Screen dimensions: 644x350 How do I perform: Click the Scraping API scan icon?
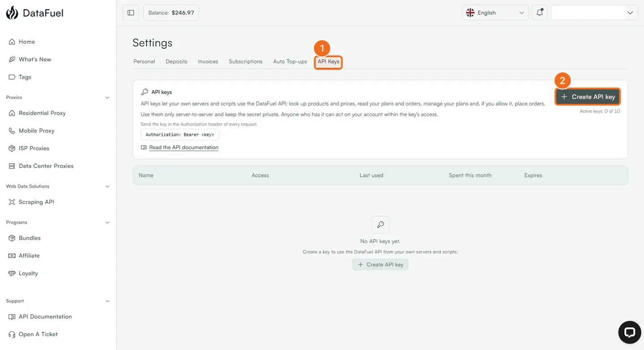pos(12,202)
